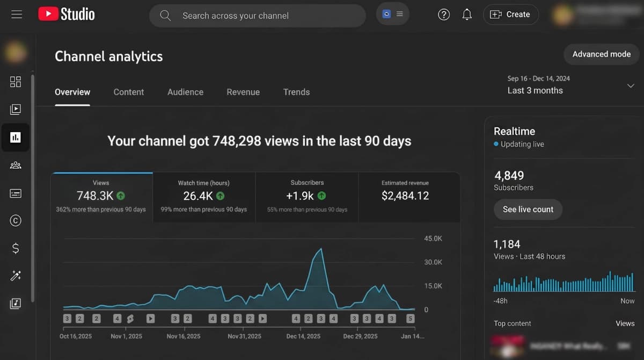
Task: Click the See live count button
Action: (528, 210)
